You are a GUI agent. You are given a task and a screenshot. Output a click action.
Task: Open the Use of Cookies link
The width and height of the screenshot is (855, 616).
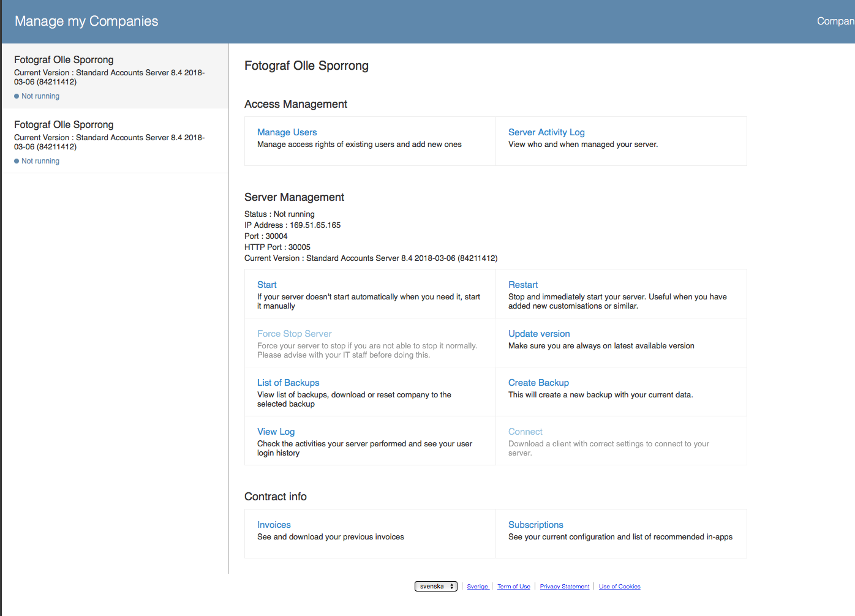click(619, 587)
